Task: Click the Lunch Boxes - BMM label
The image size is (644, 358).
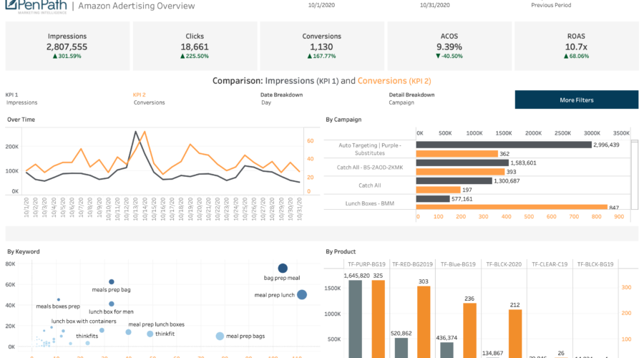Action: [x=370, y=203]
